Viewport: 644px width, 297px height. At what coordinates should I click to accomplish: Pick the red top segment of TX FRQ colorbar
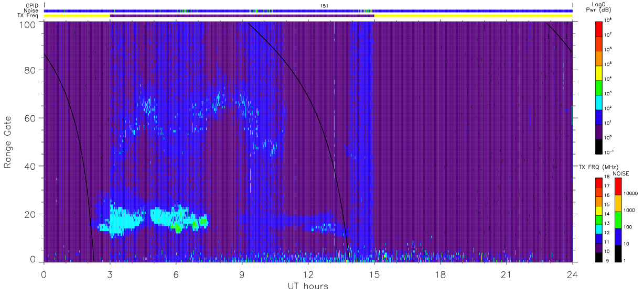click(599, 183)
